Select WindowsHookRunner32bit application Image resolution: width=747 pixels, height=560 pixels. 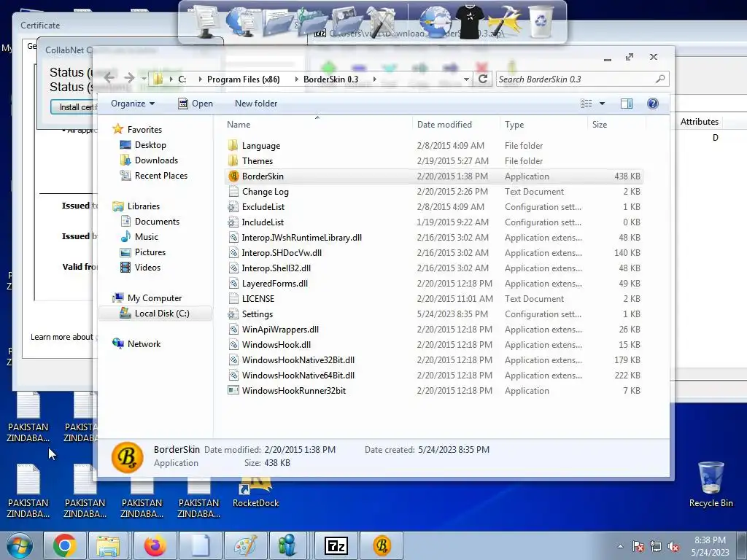pos(294,391)
